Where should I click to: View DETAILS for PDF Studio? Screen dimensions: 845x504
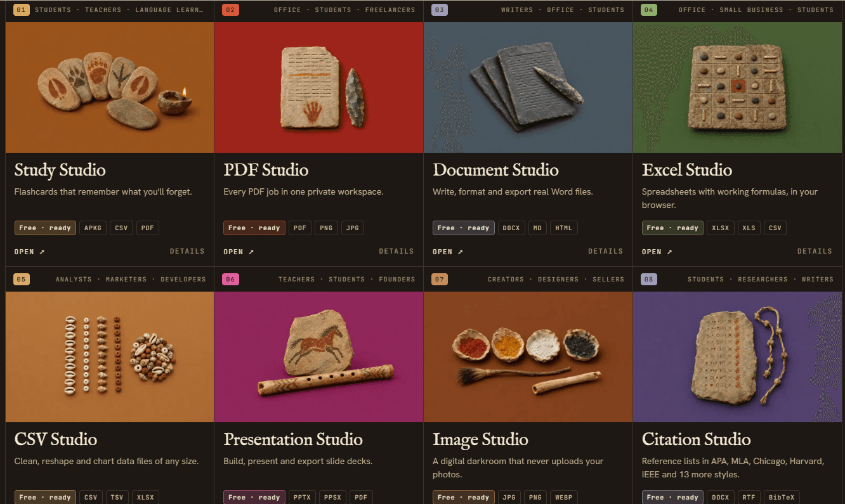tap(396, 252)
